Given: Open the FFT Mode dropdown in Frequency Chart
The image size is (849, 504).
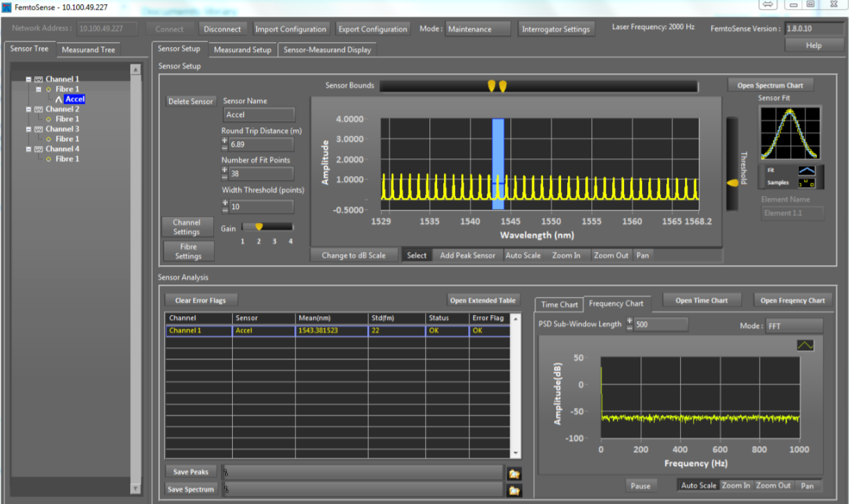Looking at the screenshot, I should click(x=793, y=325).
